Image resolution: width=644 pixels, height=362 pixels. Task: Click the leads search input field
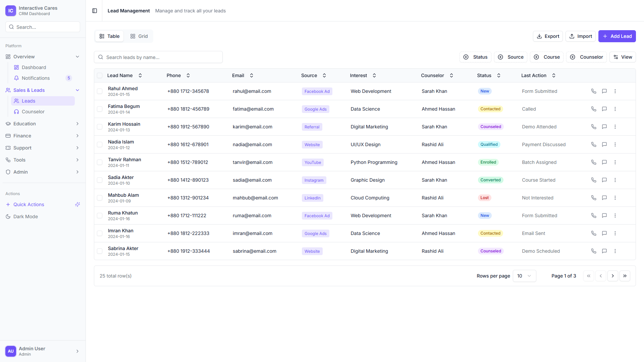coord(158,57)
